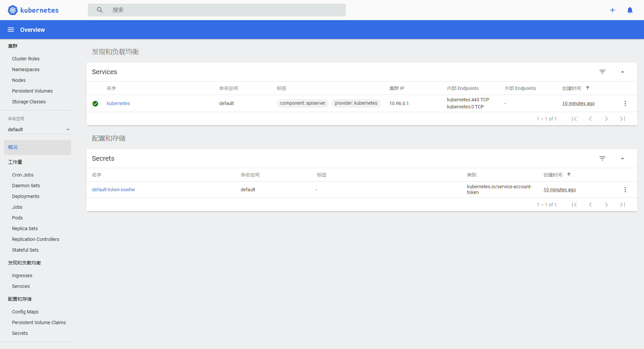Go to last page in Services pagination
This screenshot has width=644, height=349.
[623, 119]
